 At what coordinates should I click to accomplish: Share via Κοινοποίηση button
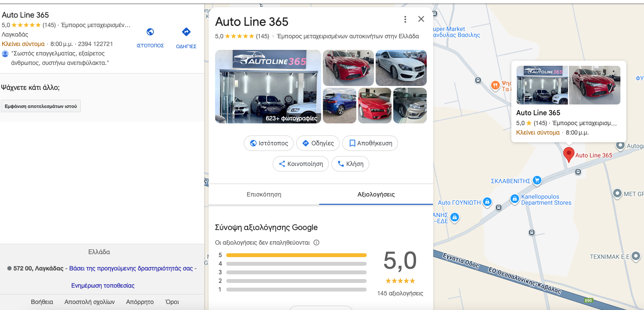click(301, 164)
